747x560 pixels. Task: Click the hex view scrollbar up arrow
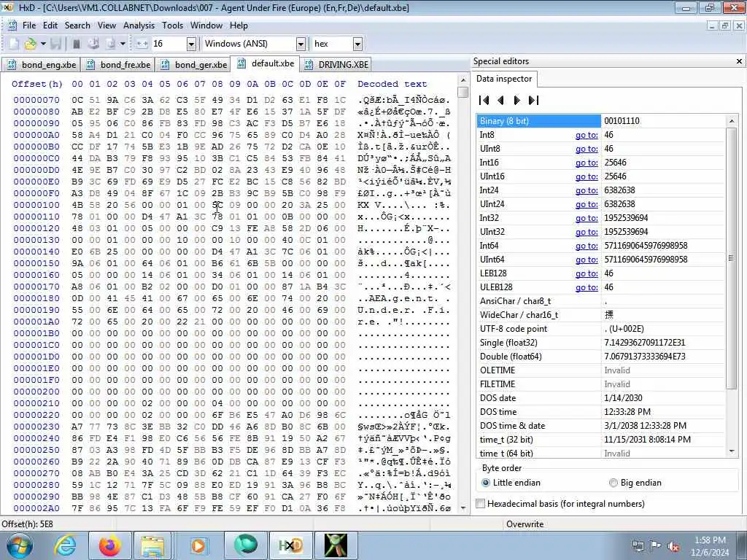(x=462, y=80)
